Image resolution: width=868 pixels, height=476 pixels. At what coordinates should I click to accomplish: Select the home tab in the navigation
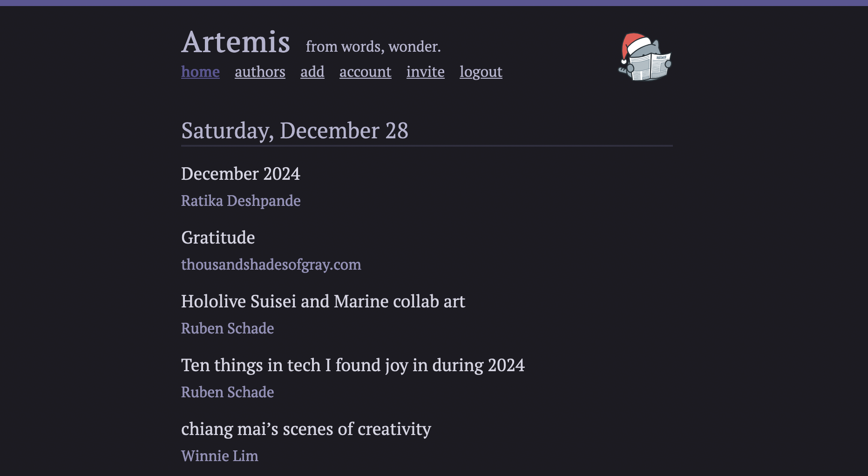200,72
